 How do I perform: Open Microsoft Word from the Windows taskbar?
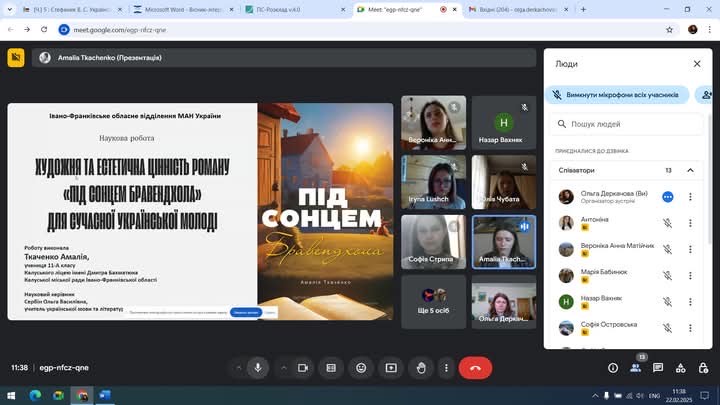(x=104, y=395)
